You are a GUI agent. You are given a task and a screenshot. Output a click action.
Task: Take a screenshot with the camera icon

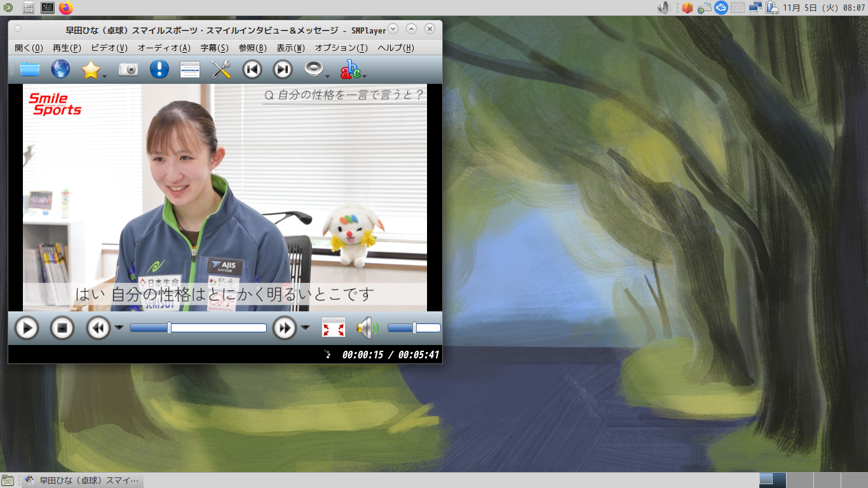click(x=128, y=69)
